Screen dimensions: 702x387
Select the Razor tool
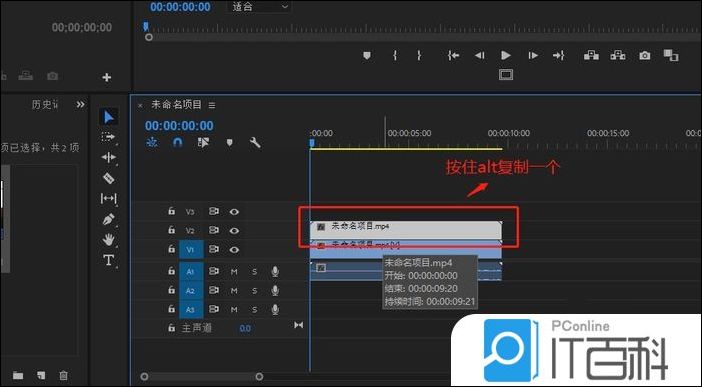coord(108,178)
